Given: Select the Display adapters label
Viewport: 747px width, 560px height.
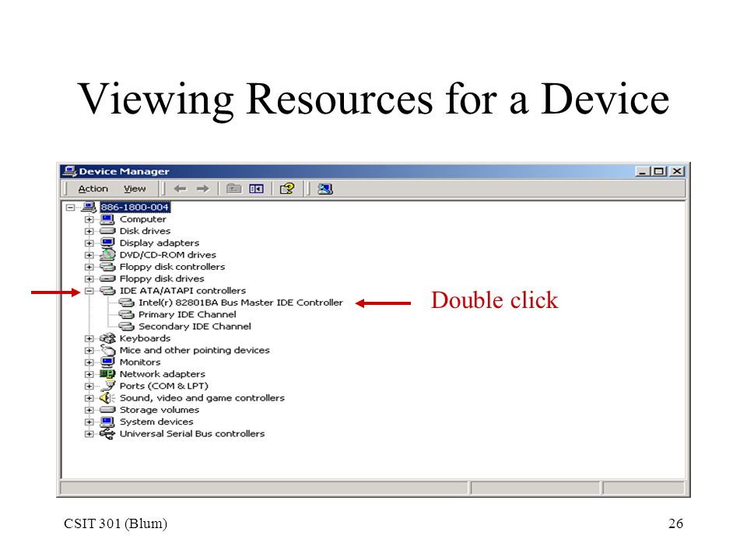Looking at the screenshot, I should tap(159, 243).
